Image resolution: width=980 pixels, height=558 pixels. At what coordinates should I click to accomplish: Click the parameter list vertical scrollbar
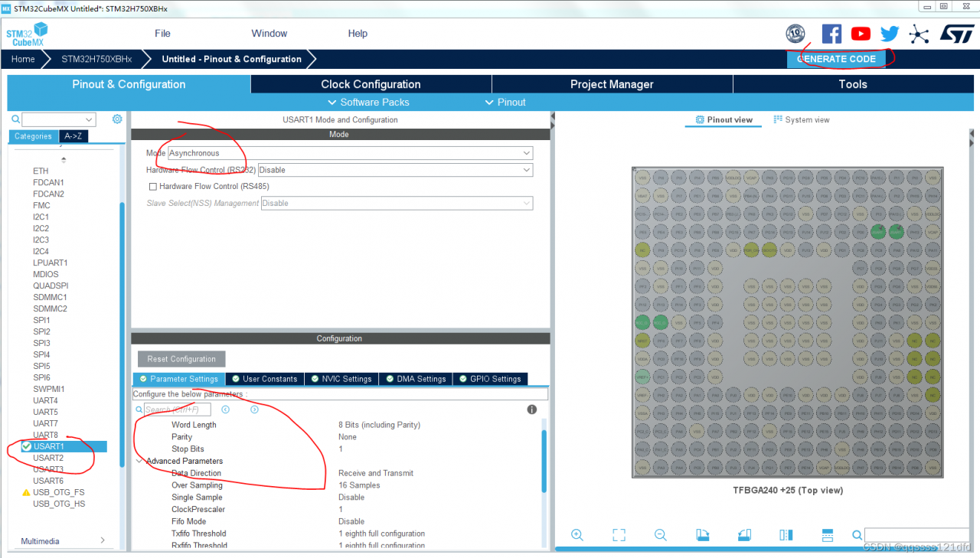point(544,461)
